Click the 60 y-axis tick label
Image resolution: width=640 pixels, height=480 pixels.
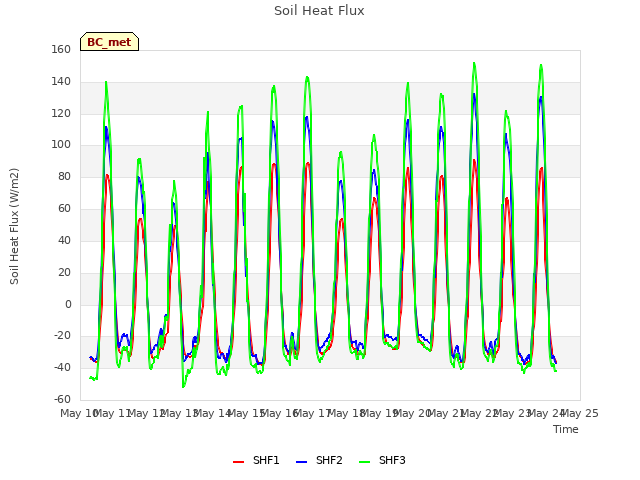(64, 208)
